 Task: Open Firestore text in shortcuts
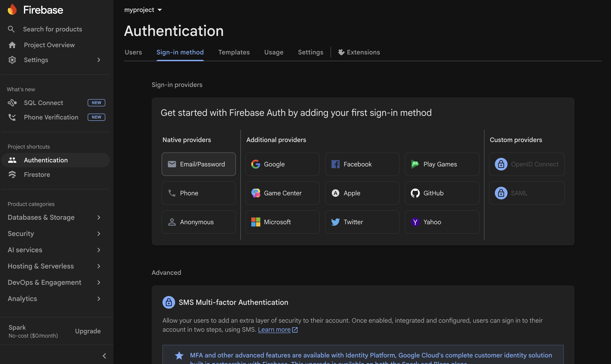37,175
